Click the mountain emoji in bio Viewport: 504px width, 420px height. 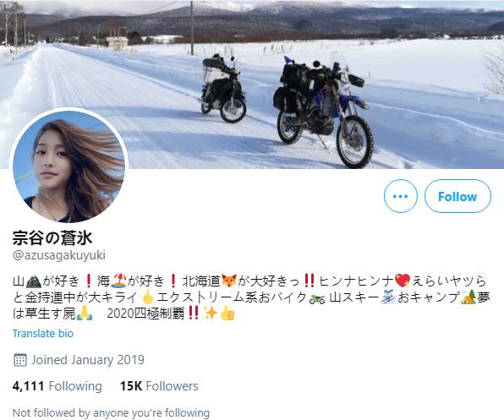(34, 281)
